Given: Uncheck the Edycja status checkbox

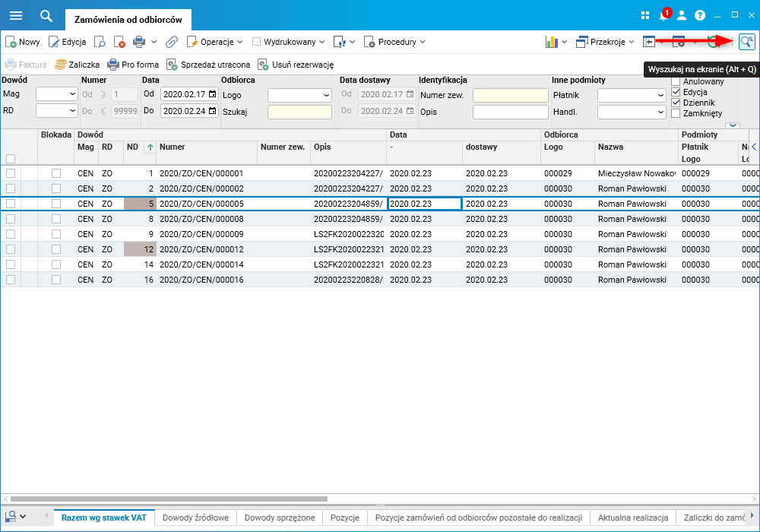Looking at the screenshot, I should pos(676,92).
